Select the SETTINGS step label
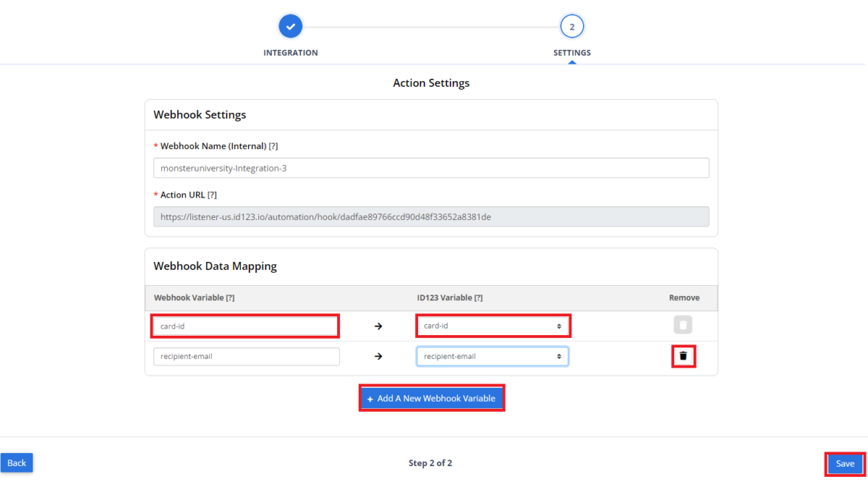 571,52
